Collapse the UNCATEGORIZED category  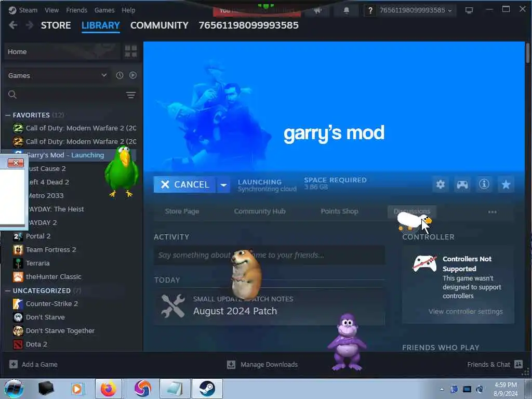click(8, 291)
